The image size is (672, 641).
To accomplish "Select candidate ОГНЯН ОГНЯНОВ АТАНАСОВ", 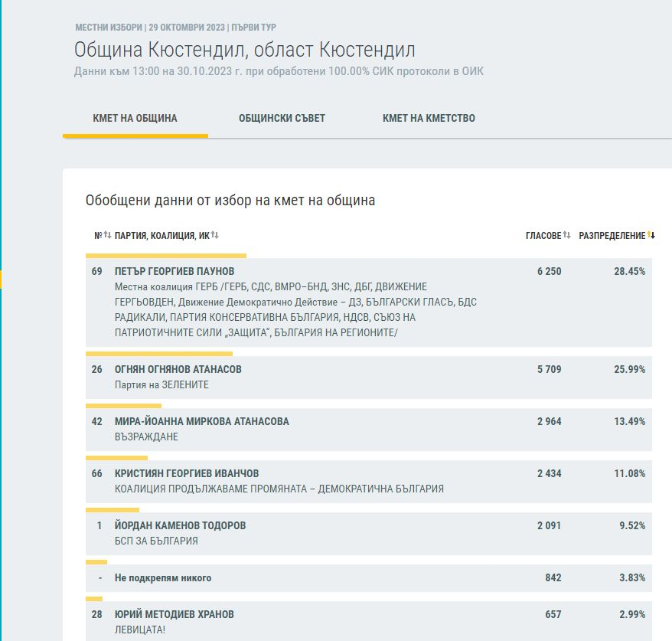I will pos(178,370).
